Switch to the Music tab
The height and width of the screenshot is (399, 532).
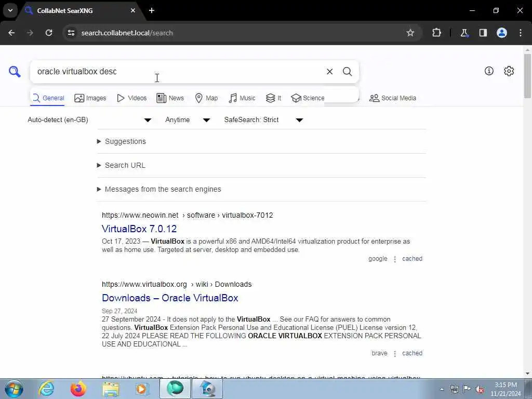click(x=242, y=98)
